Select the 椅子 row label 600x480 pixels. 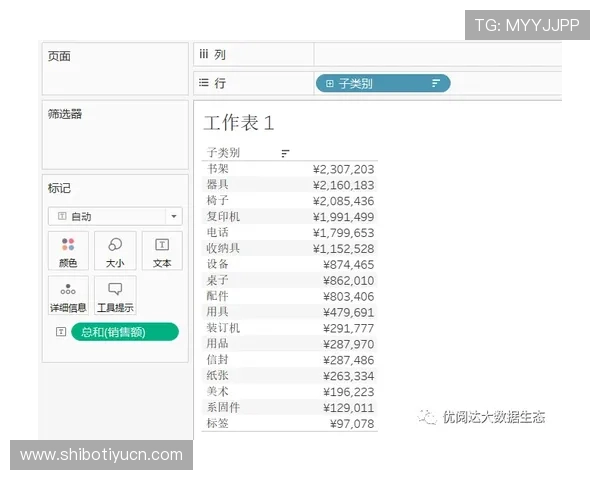218,201
